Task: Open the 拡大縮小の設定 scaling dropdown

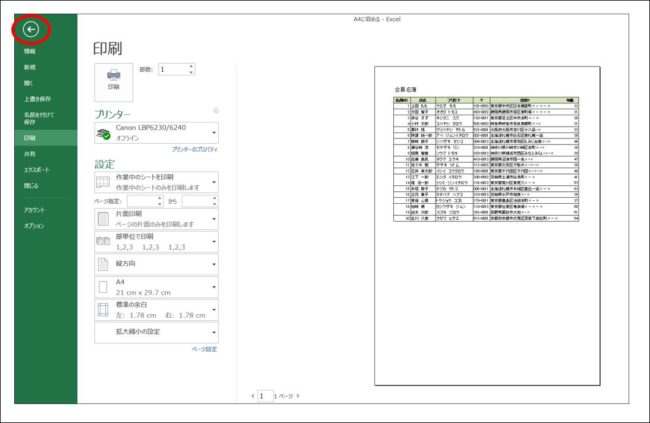Action: [156, 333]
